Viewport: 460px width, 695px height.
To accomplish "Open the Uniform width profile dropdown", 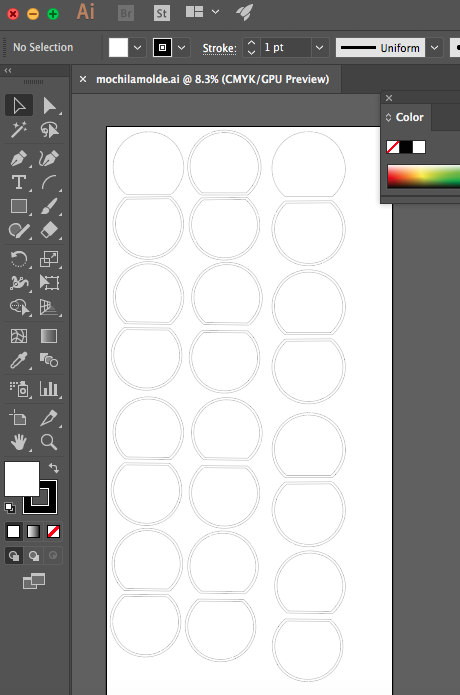I will click(x=435, y=47).
